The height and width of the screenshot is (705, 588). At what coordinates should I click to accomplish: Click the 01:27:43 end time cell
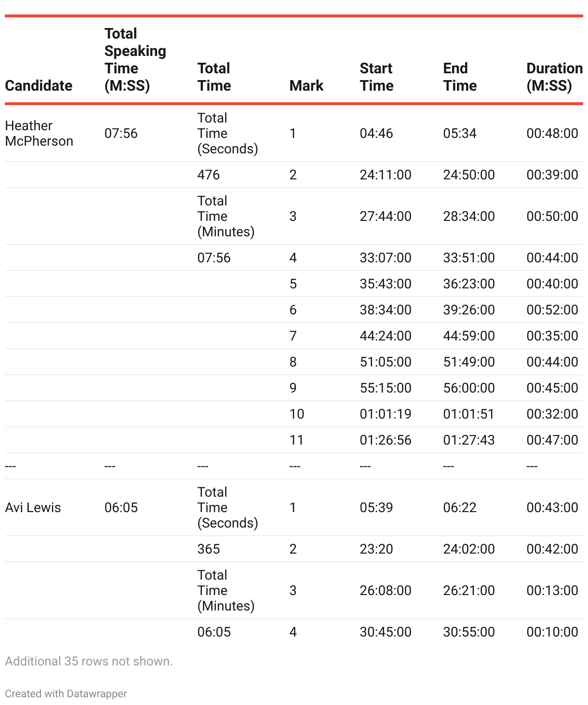(469, 440)
